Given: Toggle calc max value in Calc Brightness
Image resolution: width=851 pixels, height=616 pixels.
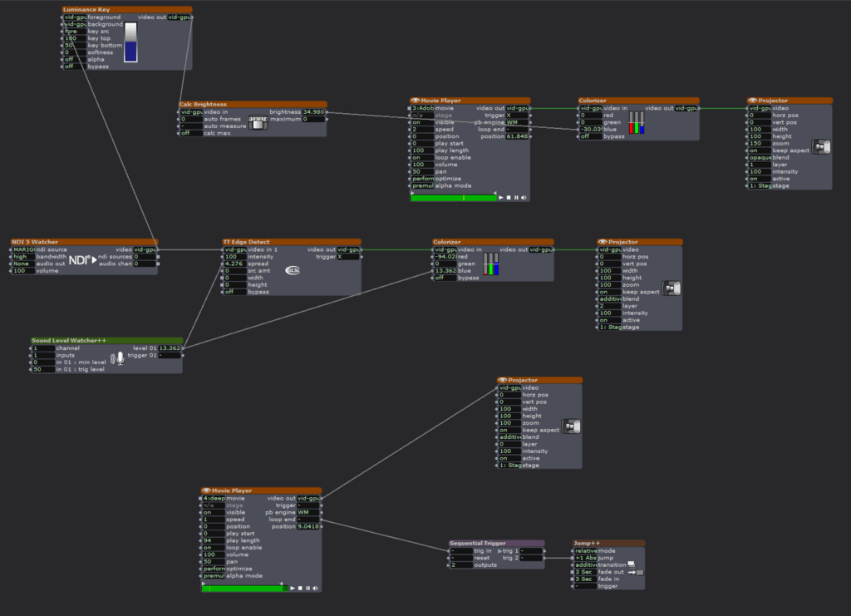Looking at the screenshot, I should 191,133.
